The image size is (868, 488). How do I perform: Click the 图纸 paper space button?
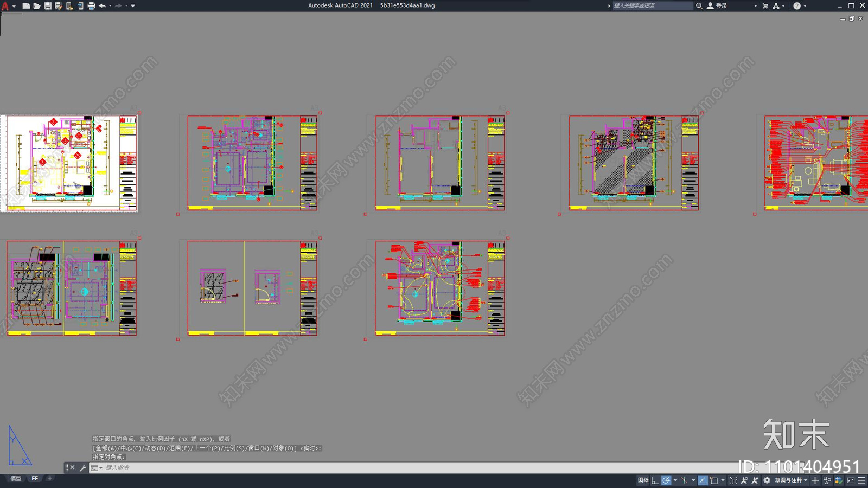pyautogui.click(x=643, y=480)
